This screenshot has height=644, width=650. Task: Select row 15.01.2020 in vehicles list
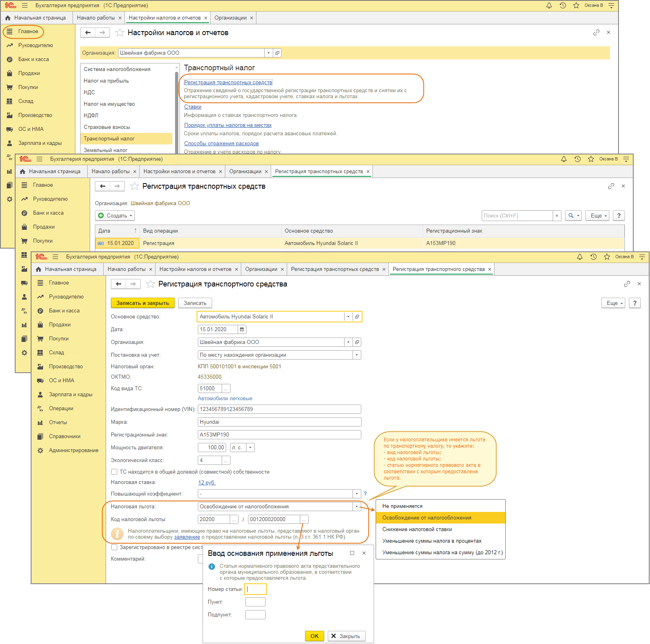tap(360, 243)
